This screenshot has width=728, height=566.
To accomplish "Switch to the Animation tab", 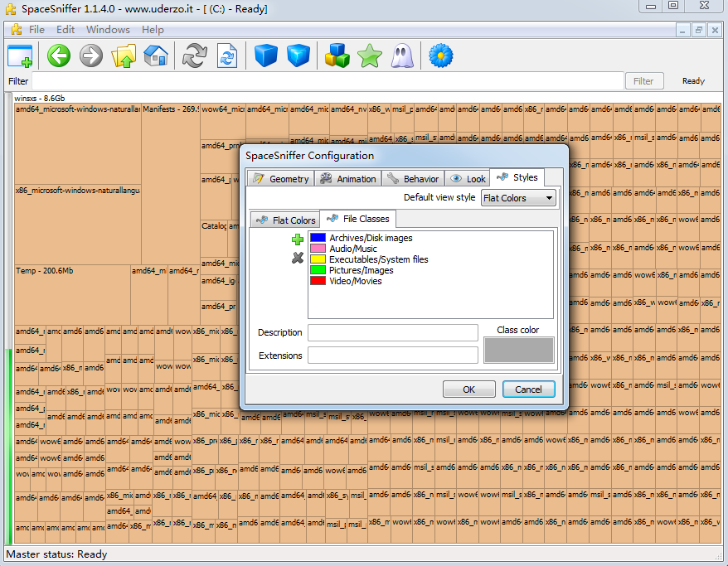I will click(x=348, y=179).
